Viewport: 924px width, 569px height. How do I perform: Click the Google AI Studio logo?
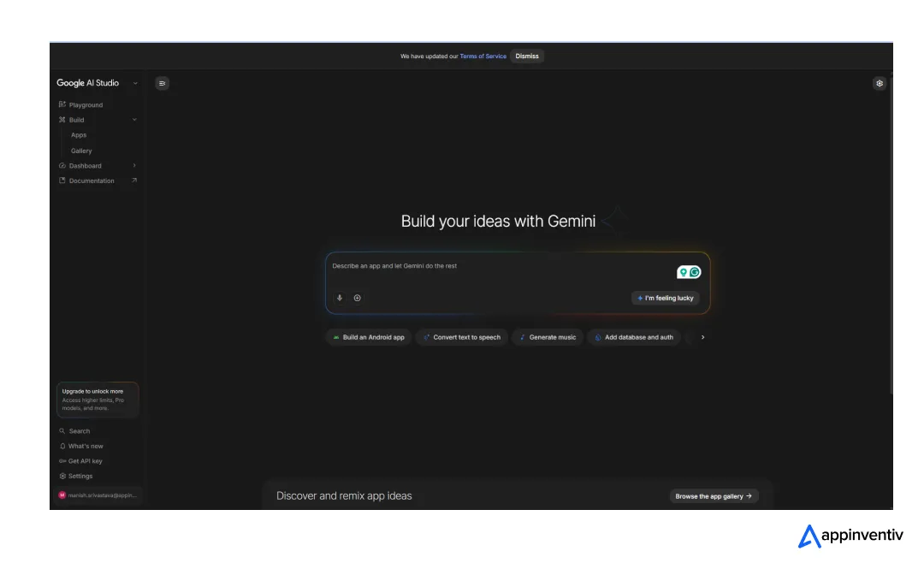88,83
